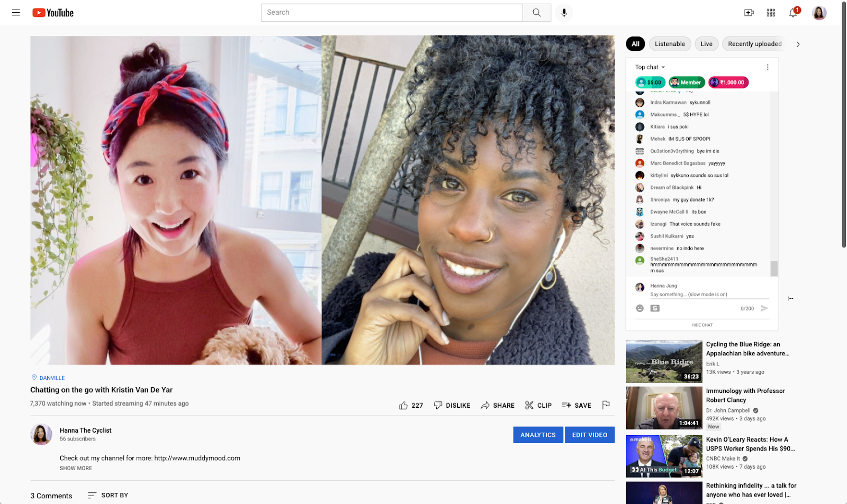Click the Dr. John Campbell channel name
This screenshot has height=504, width=847.
[x=728, y=410]
